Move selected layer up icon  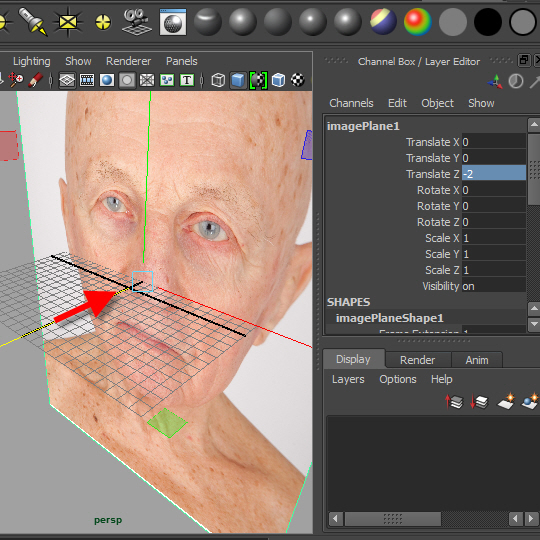(454, 402)
